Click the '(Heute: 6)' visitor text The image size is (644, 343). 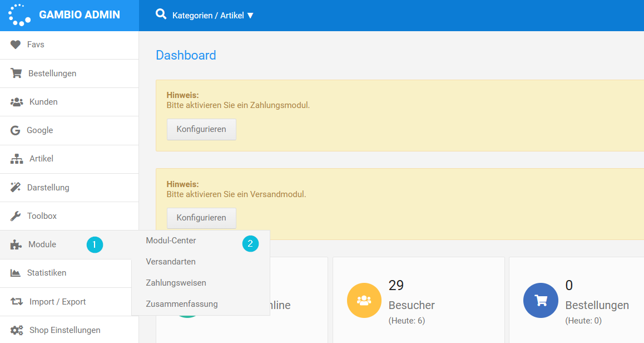click(407, 321)
